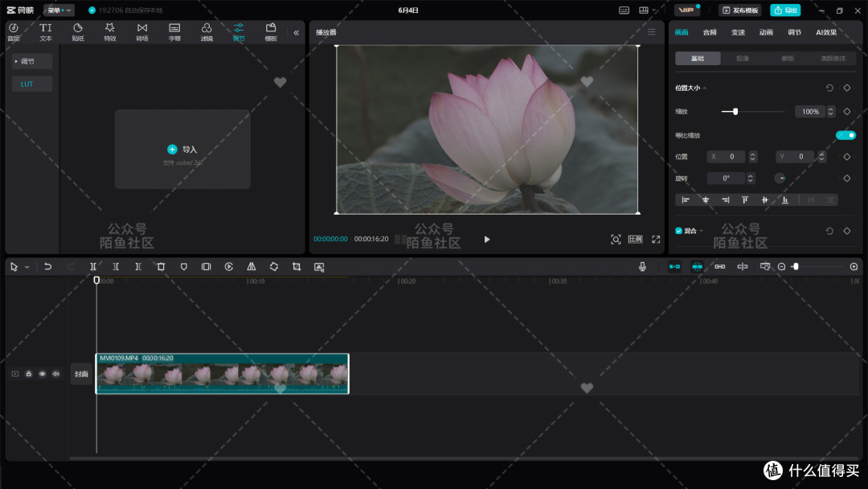Image resolution: width=868 pixels, height=489 pixels.
Task: Toggle track visibility eye icon
Action: (42, 374)
